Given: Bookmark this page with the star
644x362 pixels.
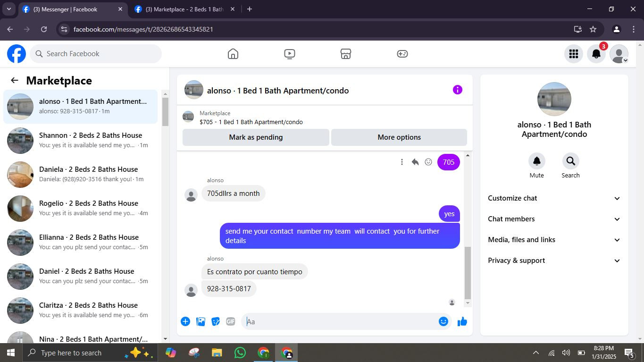Looking at the screenshot, I should pos(593,29).
